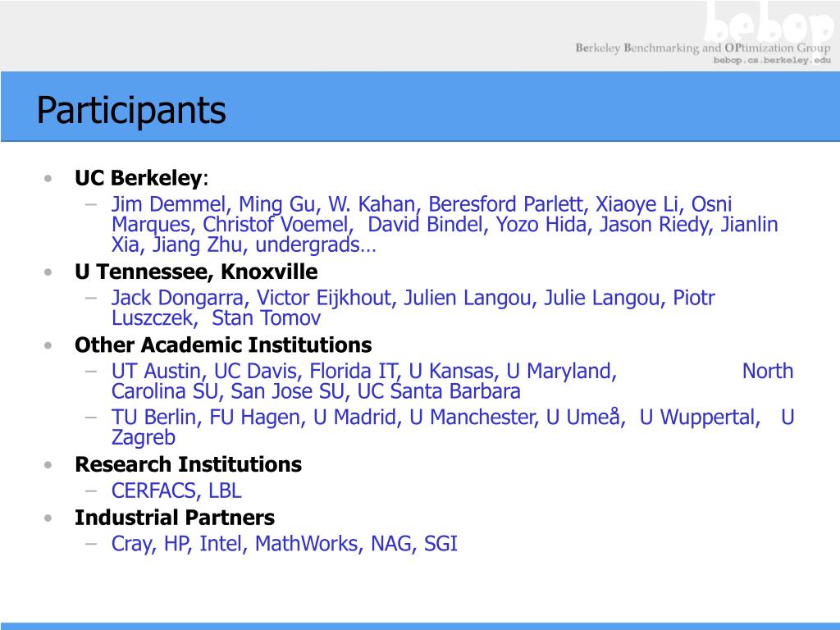The height and width of the screenshot is (630, 840).
Task: Click on "UT Austin"
Action: point(155,372)
